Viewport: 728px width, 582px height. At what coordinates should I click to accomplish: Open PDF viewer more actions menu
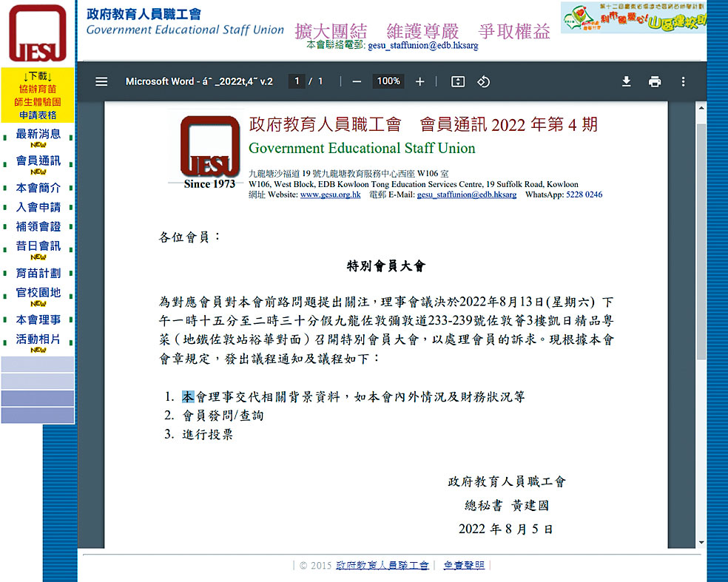pos(683,81)
